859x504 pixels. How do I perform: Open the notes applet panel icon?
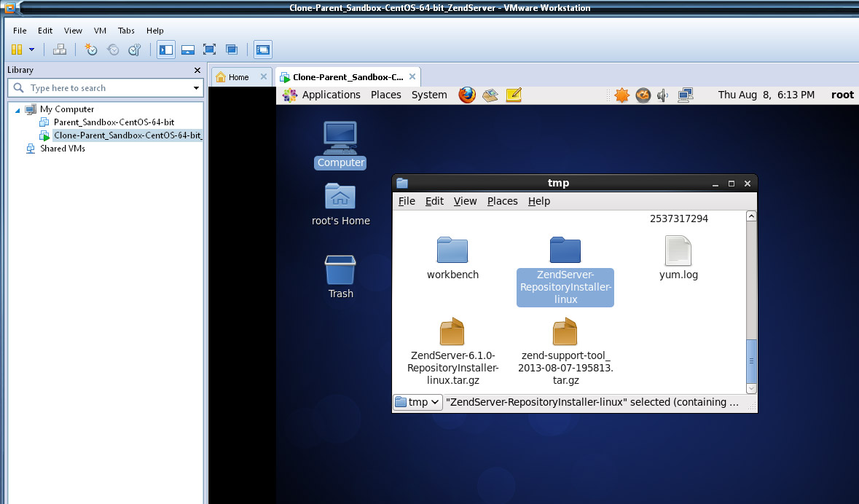514,95
